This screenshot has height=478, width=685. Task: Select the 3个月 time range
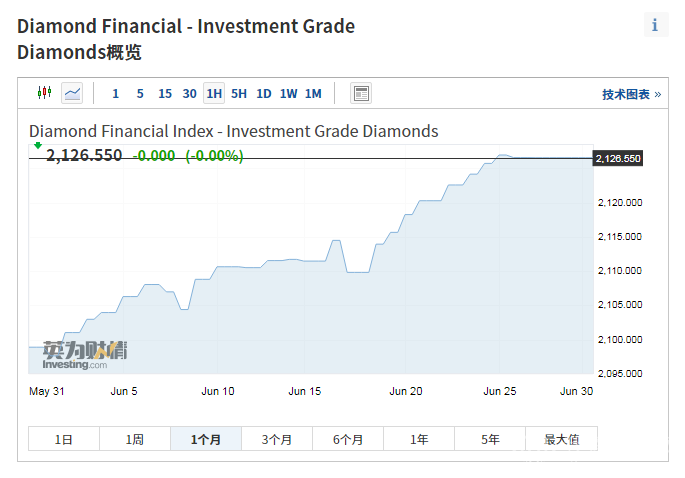point(277,439)
